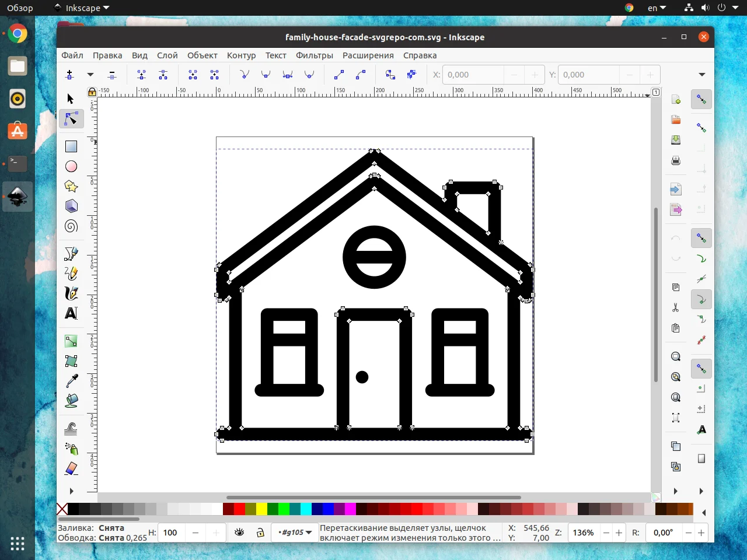Expand the insert node options arrow

coord(90,75)
